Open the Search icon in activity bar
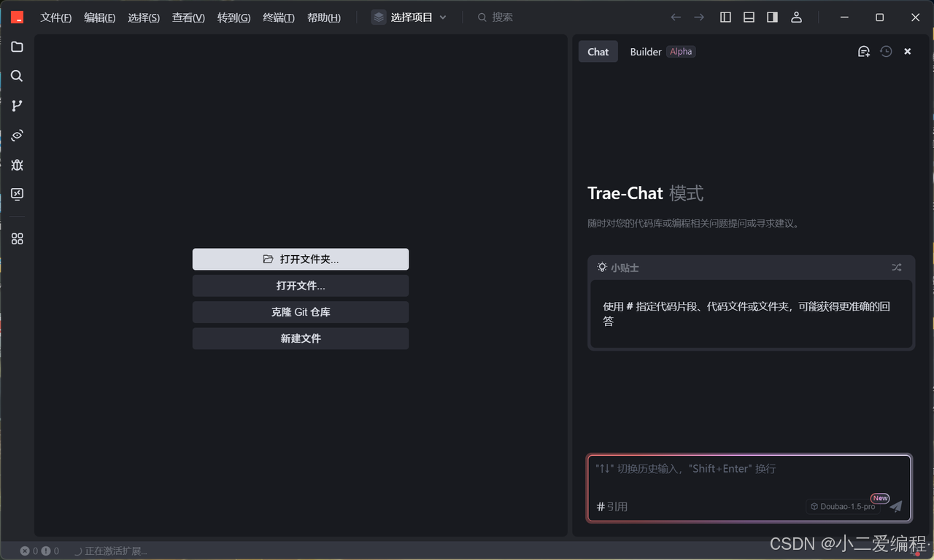The height and width of the screenshot is (560, 934). coord(17,76)
